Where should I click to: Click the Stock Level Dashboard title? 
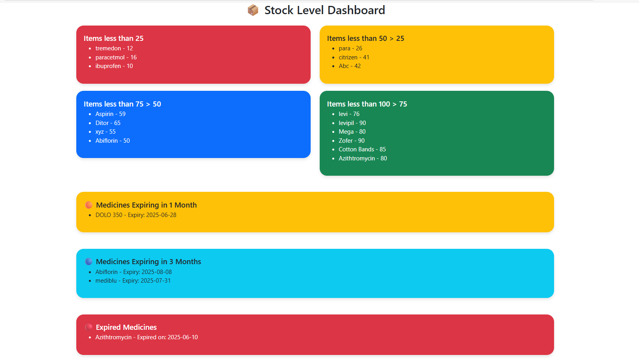tap(324, 10)
